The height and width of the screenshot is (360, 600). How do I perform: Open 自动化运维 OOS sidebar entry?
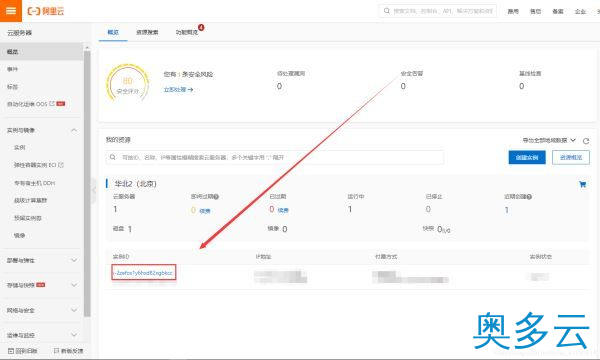tap(27, 104)
